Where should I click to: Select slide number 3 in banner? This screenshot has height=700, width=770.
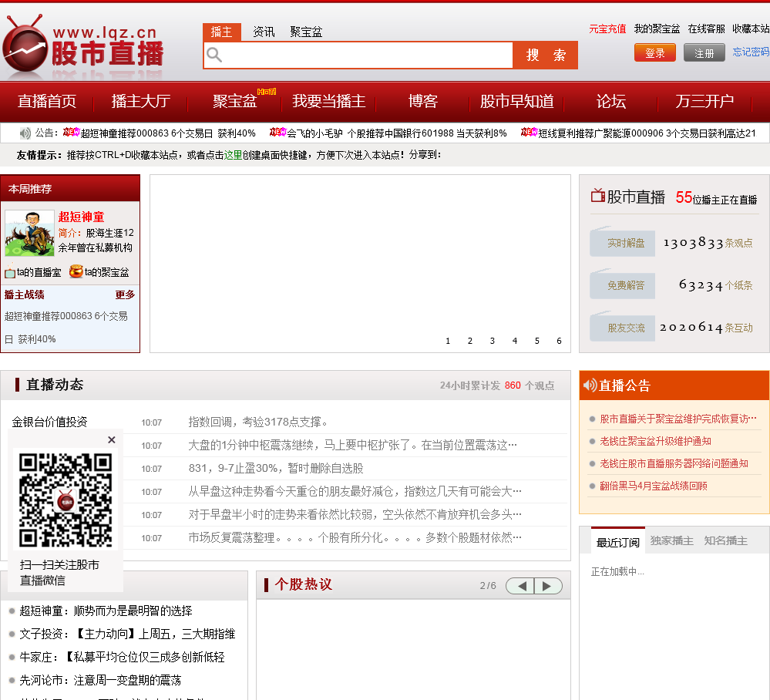(x=493, y=341)
